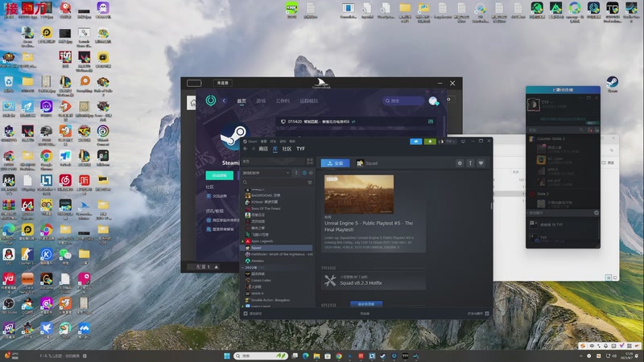
Task: Go forward with Steam forward arrow
Action: point(253,149)
